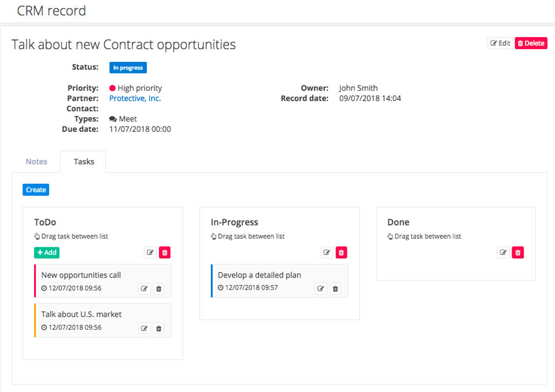Click the edit icon in In-Progress list header
Viewport: 555px width, 392px height.
(x=327, y=253)
